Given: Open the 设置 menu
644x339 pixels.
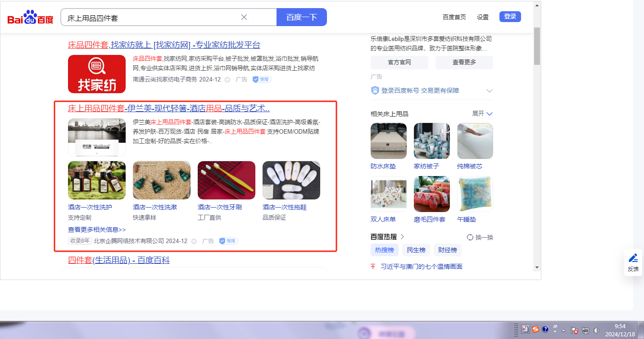Looking at the screenshot, I should tap(483, 17).
